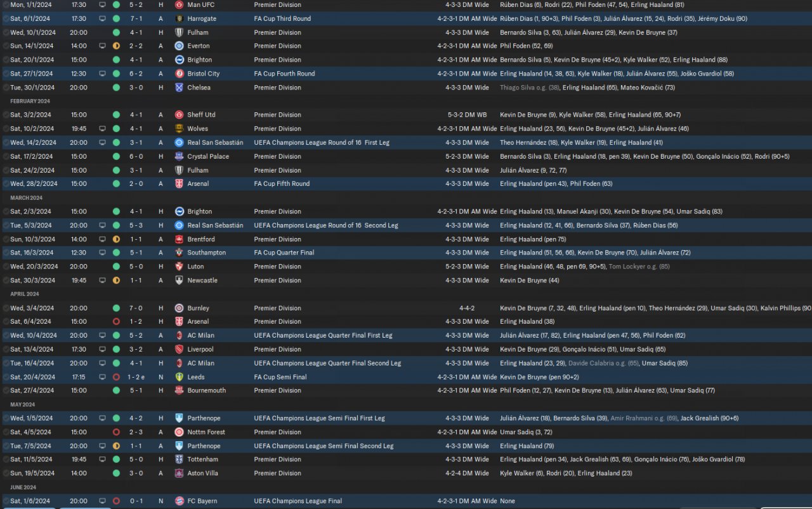Click the Nottm Forest club badge
The width and height of the screenshot is (812, 509).
coord(180,432)
